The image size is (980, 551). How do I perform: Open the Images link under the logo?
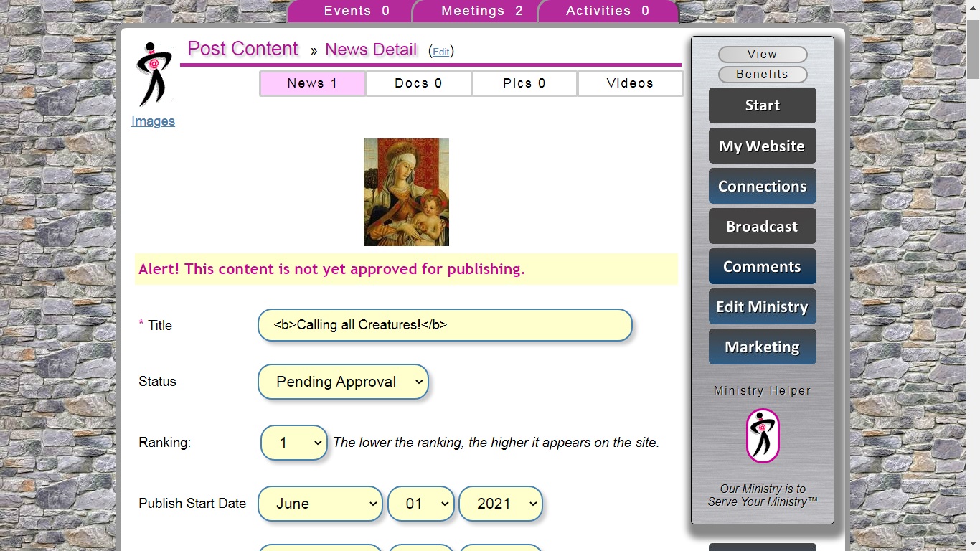[153, 121]
